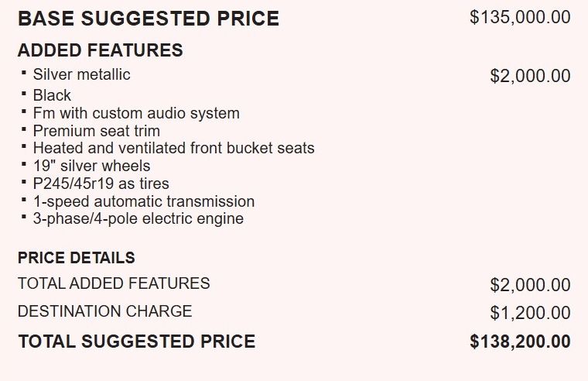The height and width of the screenshot is (381, 588).
Task: Click the total added features $2,000.00 amount
Action: tap(530, 285)
